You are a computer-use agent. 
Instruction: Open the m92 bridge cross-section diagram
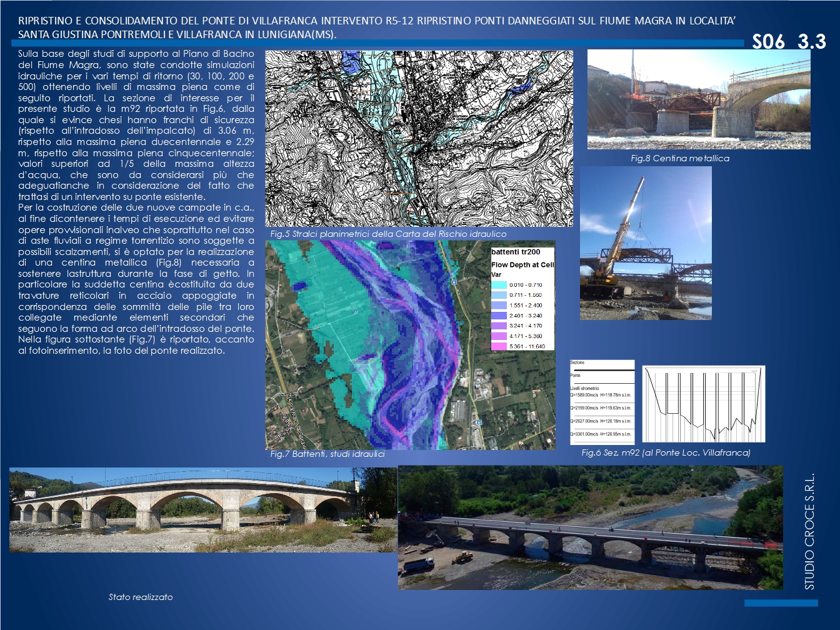click(704, 404)
